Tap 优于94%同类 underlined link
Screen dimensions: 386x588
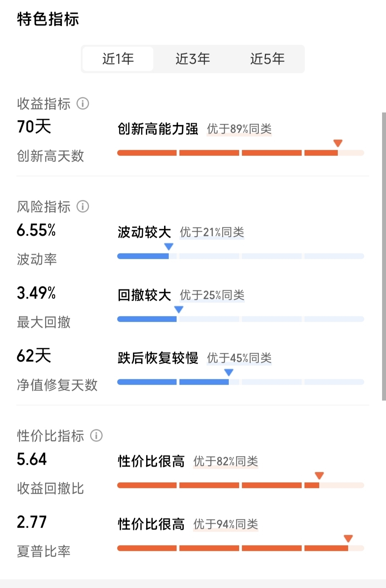tap(226, 524)
